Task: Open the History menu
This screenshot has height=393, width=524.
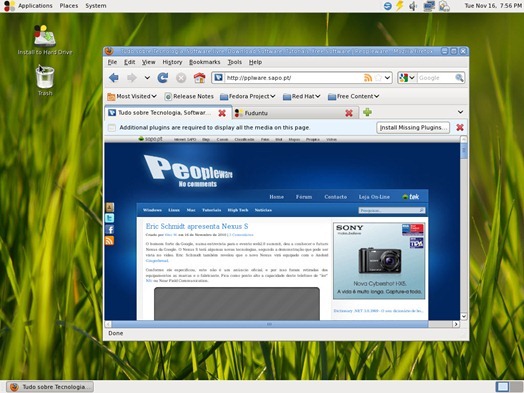Action: (172, 62)
